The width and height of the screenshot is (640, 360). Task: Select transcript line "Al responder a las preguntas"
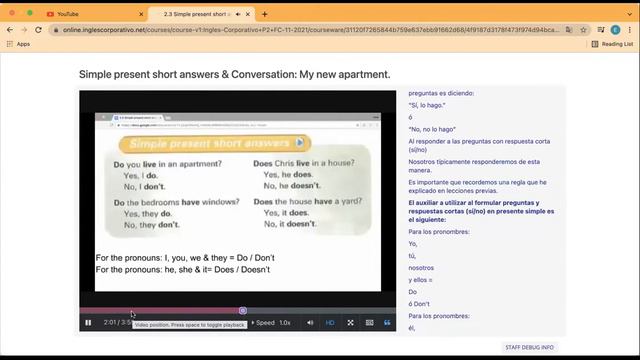[x=479, y=145]
